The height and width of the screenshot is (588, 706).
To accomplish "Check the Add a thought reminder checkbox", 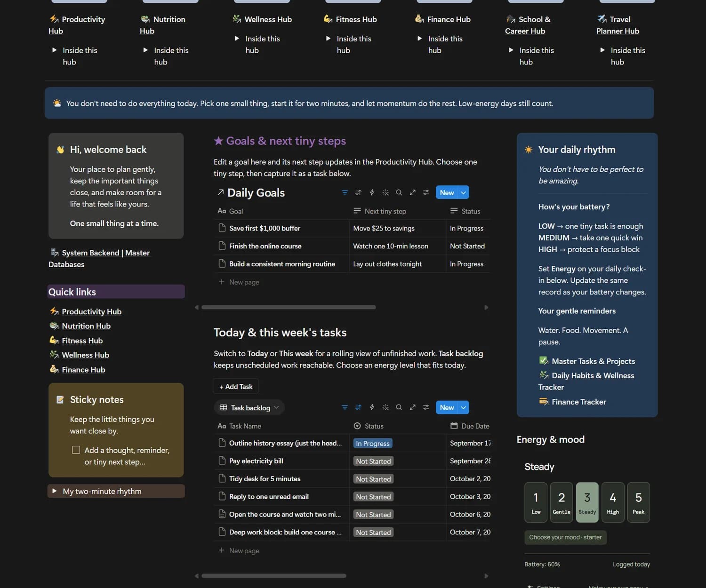I will (76, 450).
